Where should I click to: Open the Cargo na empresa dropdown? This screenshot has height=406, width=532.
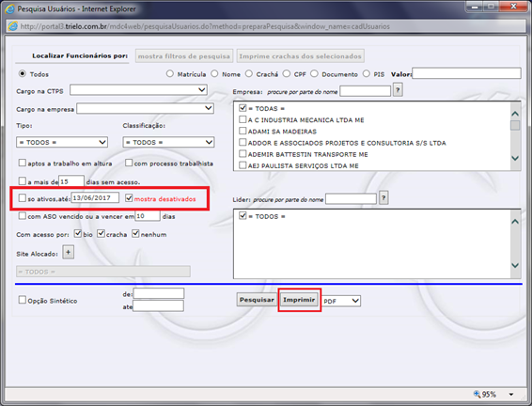click(x=145, y=108)
